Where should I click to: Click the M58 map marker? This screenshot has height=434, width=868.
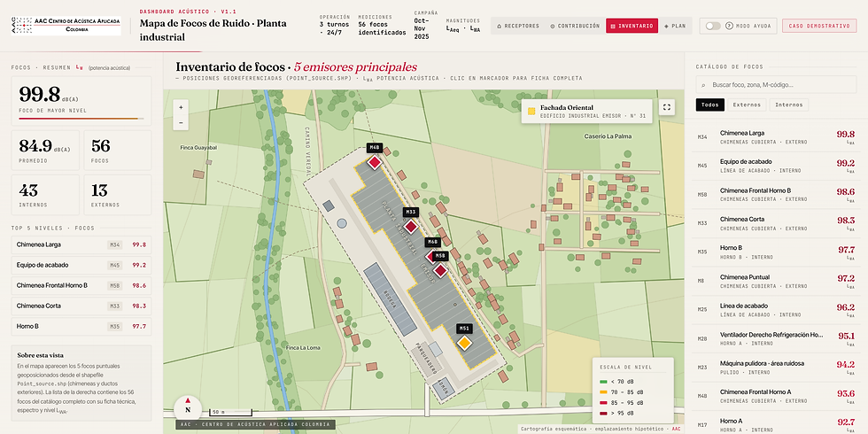(440, 271)
